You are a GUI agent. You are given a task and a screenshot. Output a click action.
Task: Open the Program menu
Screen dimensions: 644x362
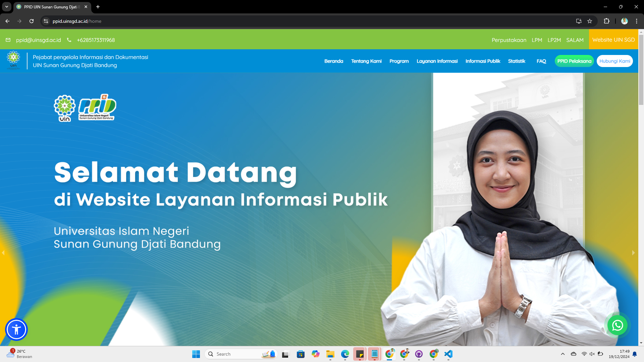click(x=399, y=61)
